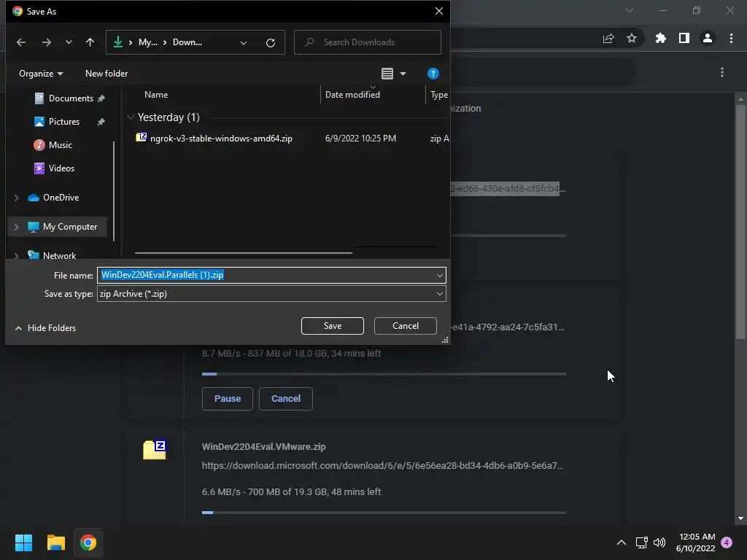
Task: Open notification center badge
Action: (x=727, y=542)
